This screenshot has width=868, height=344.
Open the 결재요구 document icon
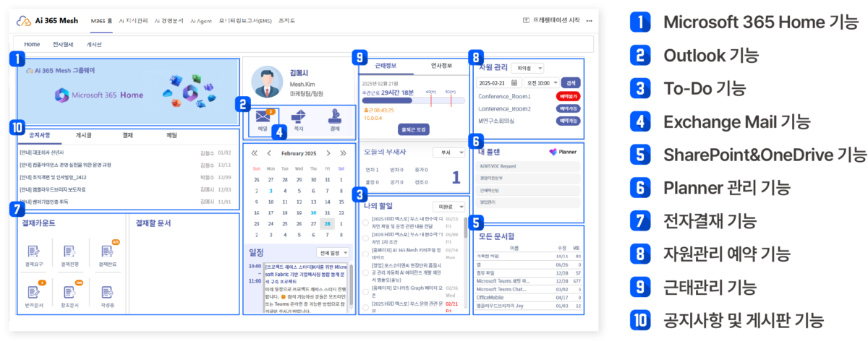click(x=33, y=251)
